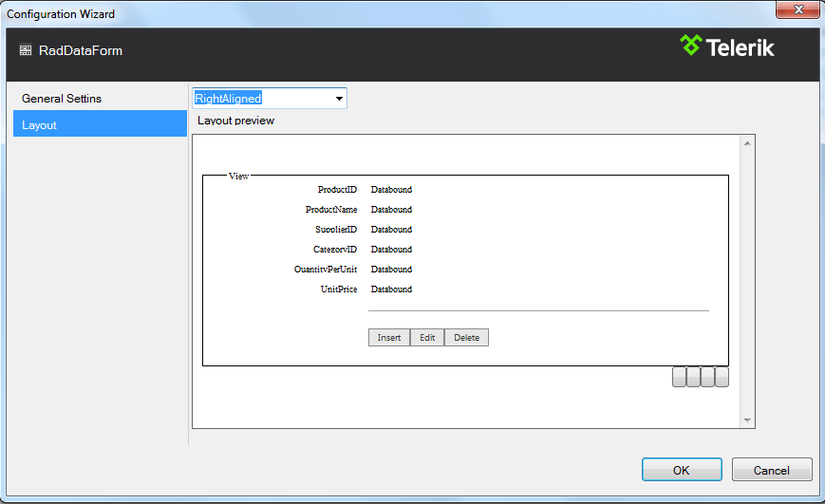Click the preview scrollbar down arrow
Viewport: 825px width, 504px height.
point(747,420)
